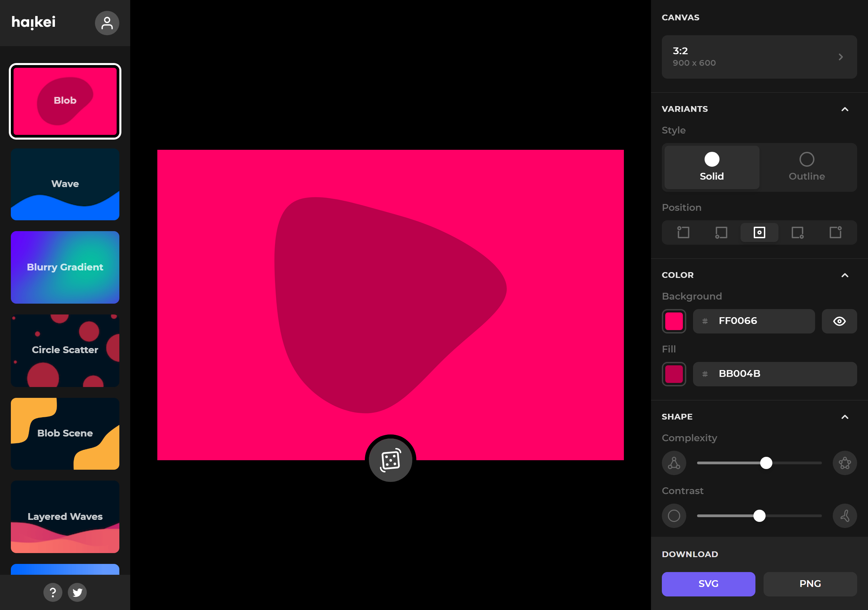Switch to the Circle Scatter generator

coord(65,350)
